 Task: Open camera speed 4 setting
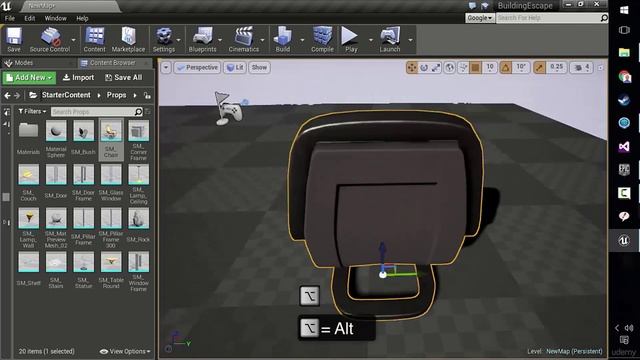click(582, 68)
